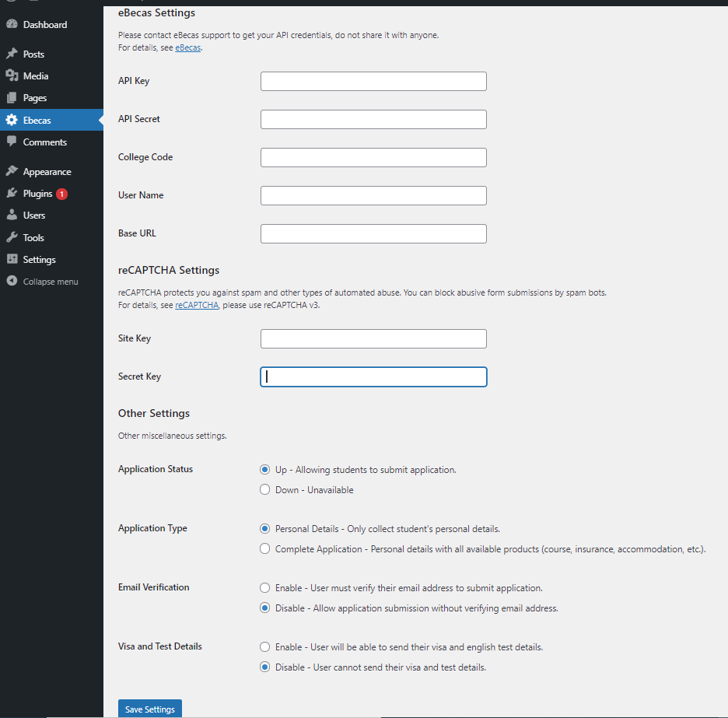Click the eBecas Settings heading
This screenshot has width=728, height=718.
point(157,12)
